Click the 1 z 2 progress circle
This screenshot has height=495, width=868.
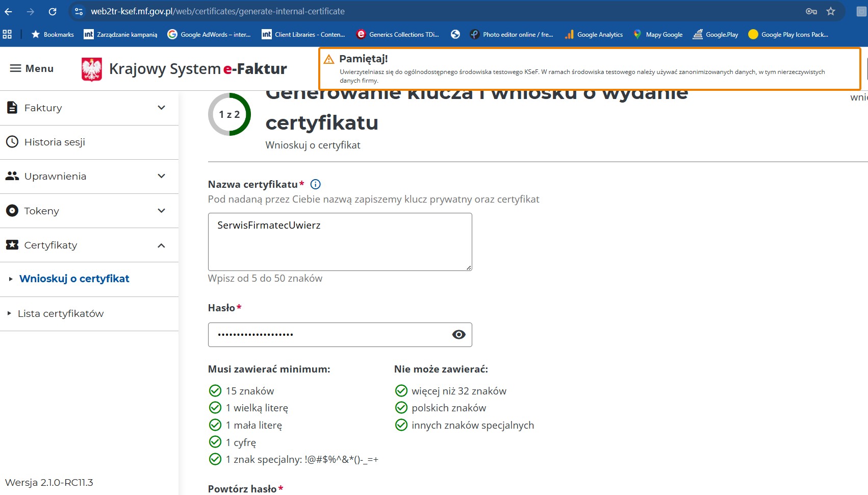[229, 114]
